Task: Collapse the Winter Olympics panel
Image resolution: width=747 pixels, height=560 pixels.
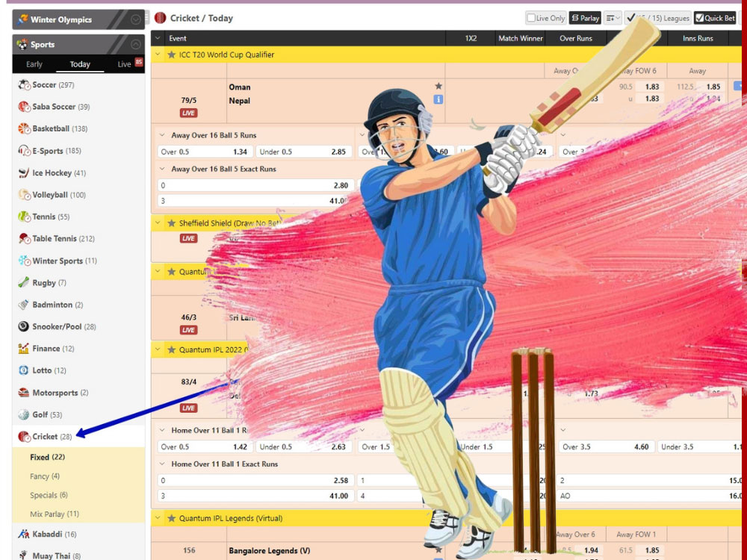Action: 136,19
